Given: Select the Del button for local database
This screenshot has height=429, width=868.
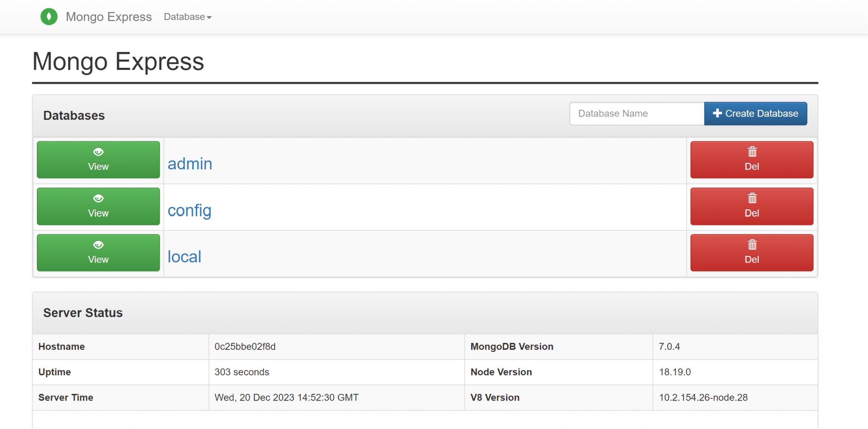Looking at the screenshot, I should [751, 252].
